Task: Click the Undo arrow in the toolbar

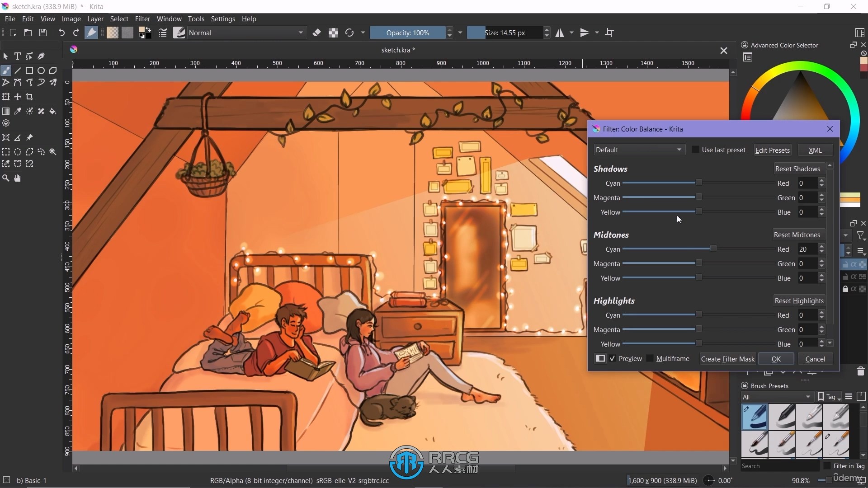Action: tap(61, 33)
